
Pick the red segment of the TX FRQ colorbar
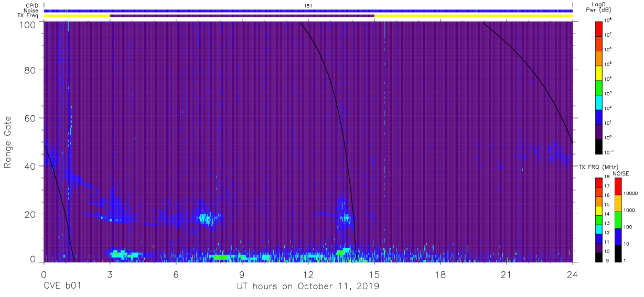(x=598, y=182)
